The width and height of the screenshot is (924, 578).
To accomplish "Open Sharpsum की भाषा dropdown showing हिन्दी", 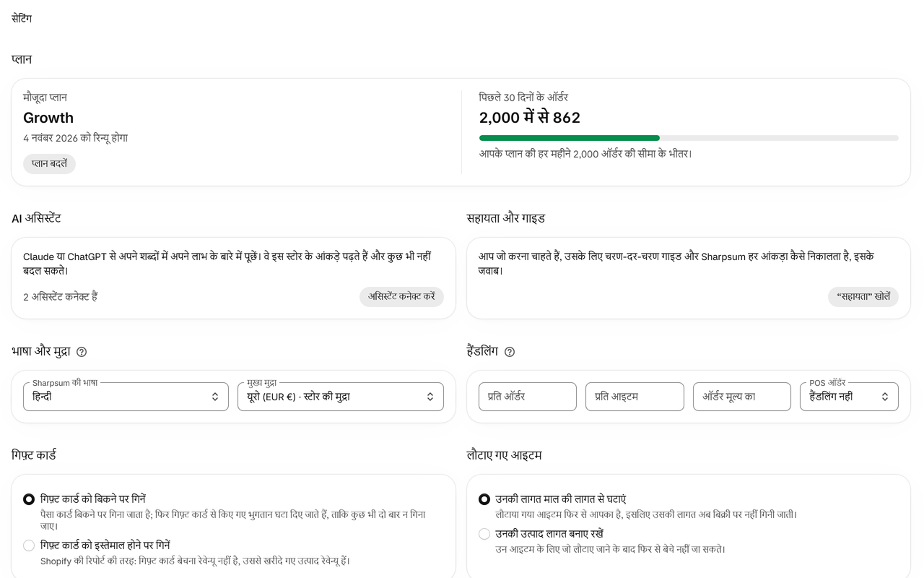I will pos(126,397).
